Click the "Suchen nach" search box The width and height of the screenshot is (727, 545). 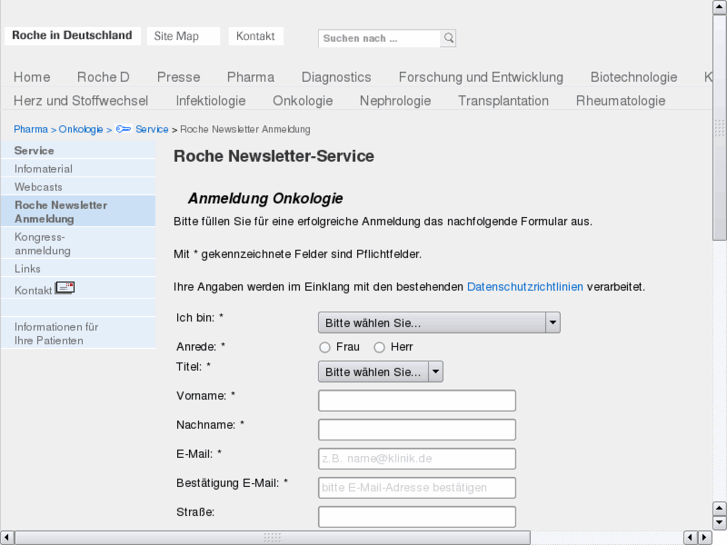pos(379,38)
